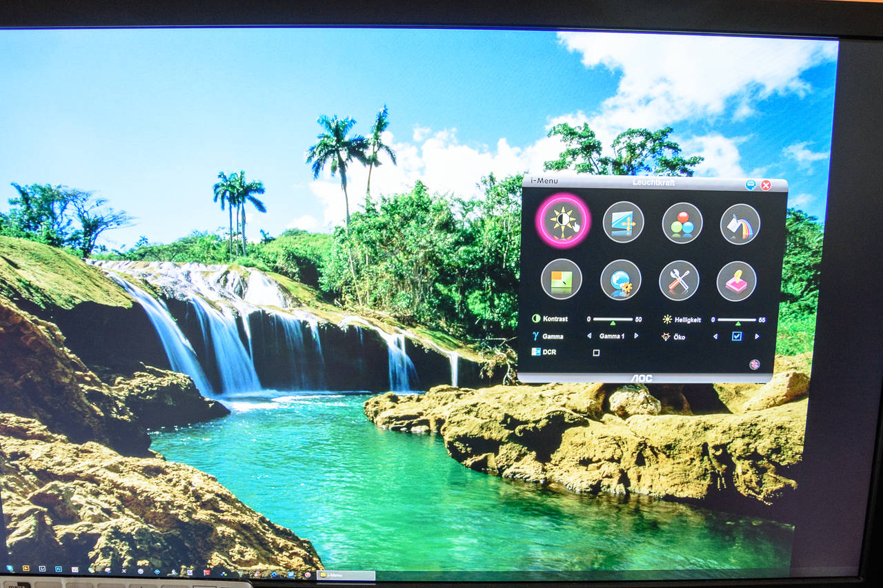Click the DCR icon
883x588 pixels.
(x=536, y=352)
